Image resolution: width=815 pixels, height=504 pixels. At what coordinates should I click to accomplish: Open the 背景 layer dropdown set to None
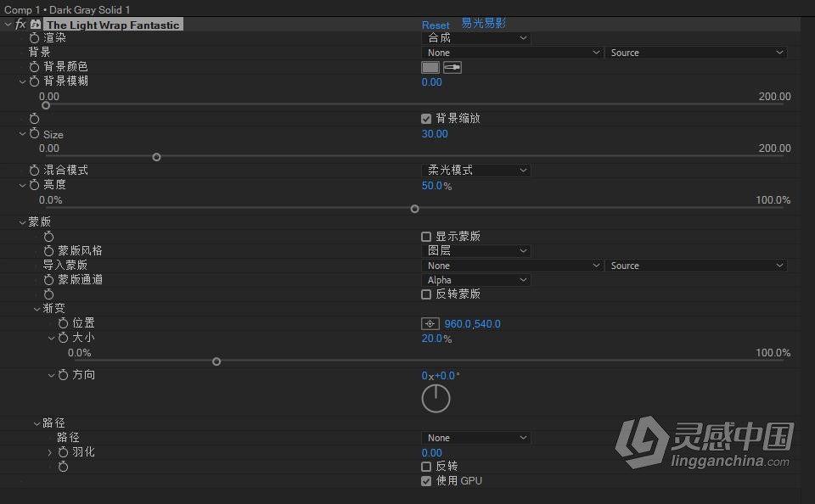[x=511, y=53]
